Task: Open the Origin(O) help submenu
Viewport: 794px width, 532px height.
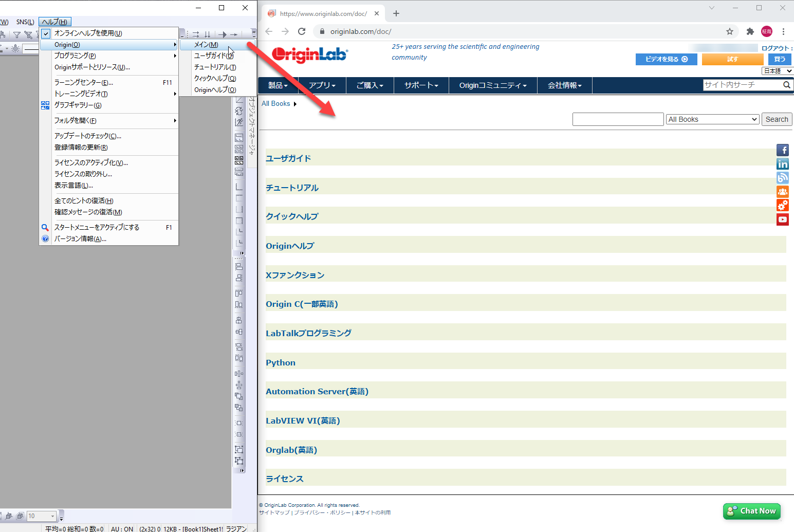Action: [109, 45]
